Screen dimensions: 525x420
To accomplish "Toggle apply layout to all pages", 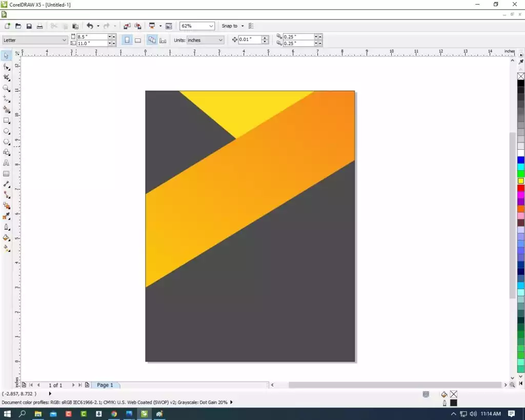I will coord(152,40).
